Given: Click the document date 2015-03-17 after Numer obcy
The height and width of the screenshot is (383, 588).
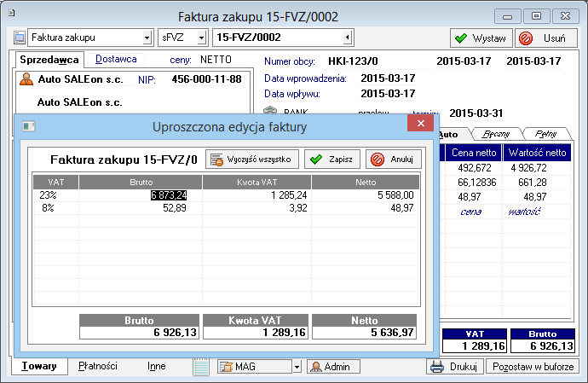Looking at the screenshot, I should pyautogui.click(x=464, y=61).
